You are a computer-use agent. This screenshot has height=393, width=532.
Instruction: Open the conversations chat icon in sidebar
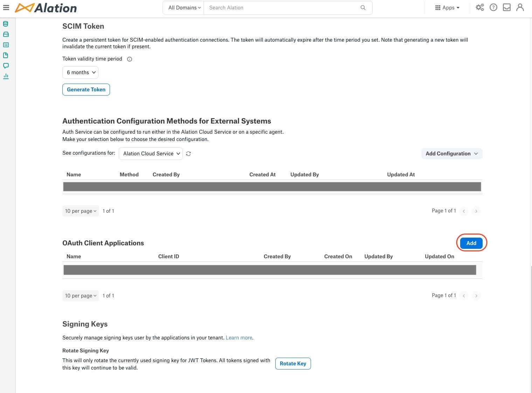click(6, 65)
